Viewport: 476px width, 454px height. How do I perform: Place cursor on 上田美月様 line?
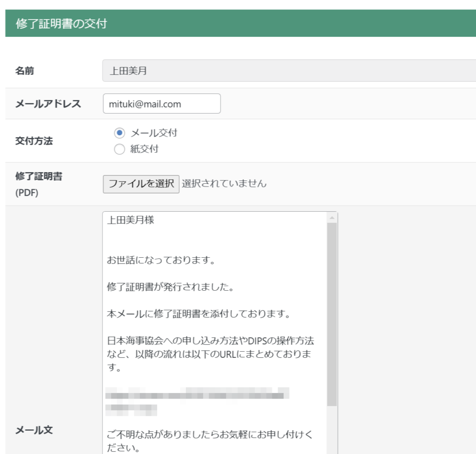(x=131, y=220)
